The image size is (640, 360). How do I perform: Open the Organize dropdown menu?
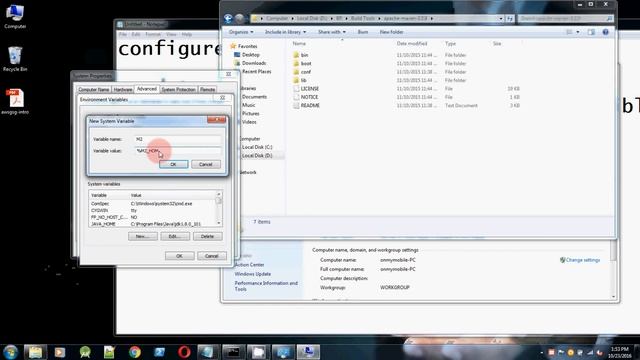[241, 32]
